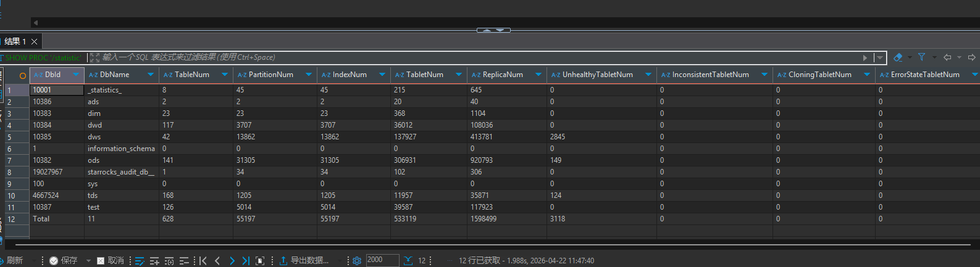980x267 pixels.
Task: Expand the filter field to full panel
Action: [x=94, y=57]
